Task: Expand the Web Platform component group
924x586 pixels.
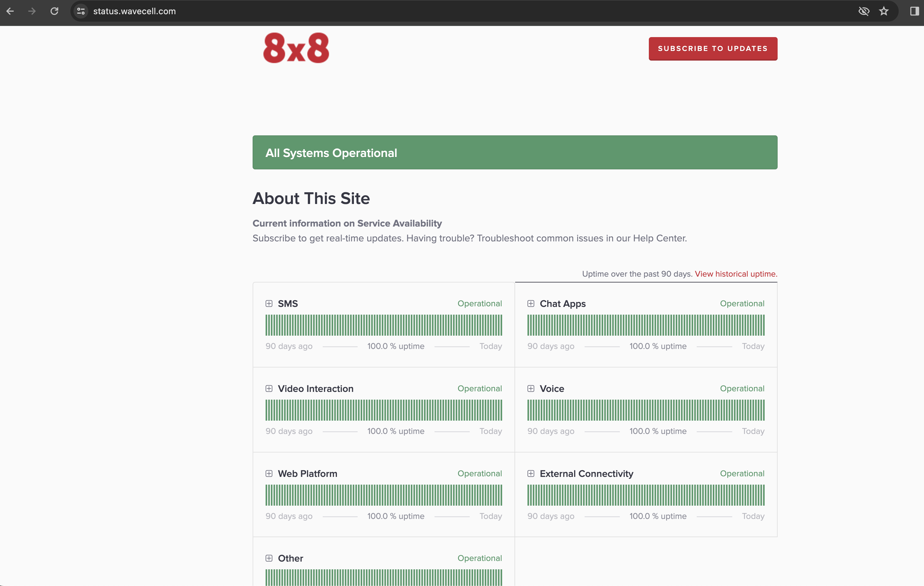Action: tap(269, 473)
